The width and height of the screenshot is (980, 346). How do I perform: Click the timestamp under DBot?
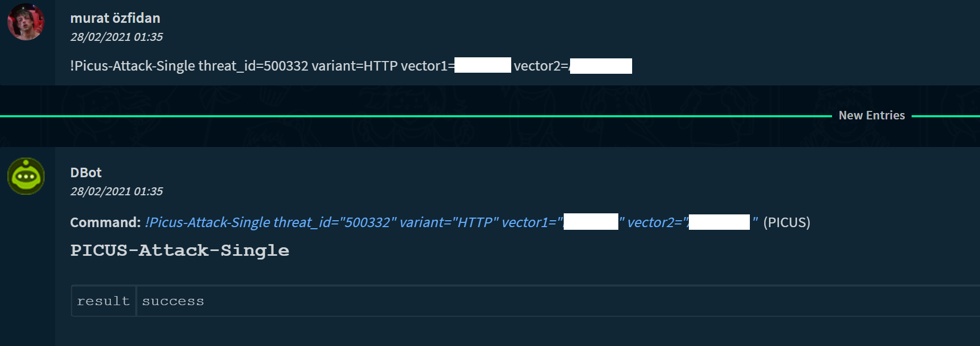point(117,192)
